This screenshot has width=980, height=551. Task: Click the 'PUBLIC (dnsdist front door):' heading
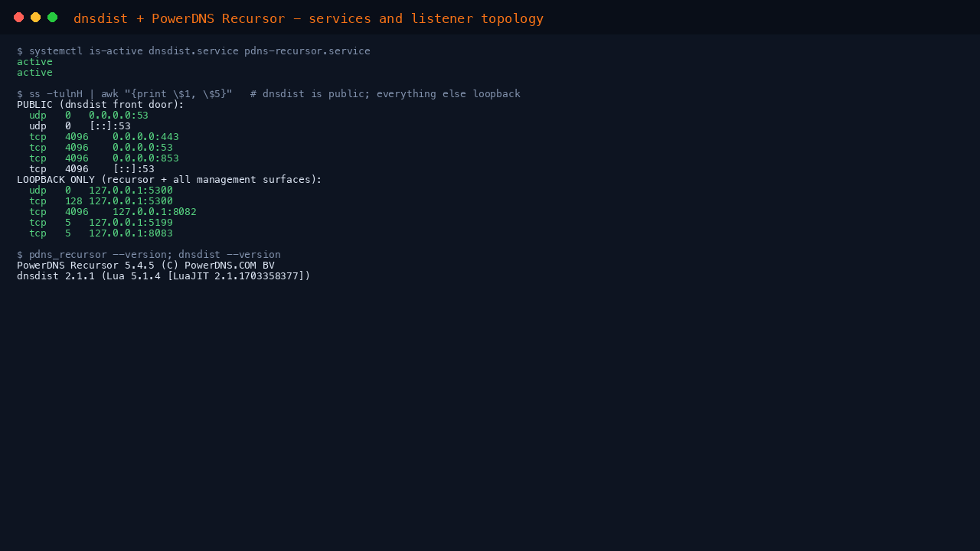click(100, 105)
